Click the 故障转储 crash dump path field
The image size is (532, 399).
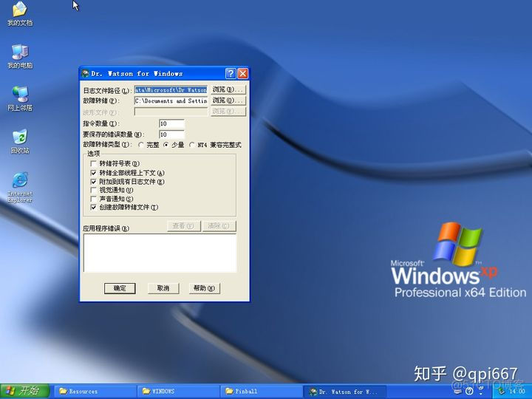(171, 100)
